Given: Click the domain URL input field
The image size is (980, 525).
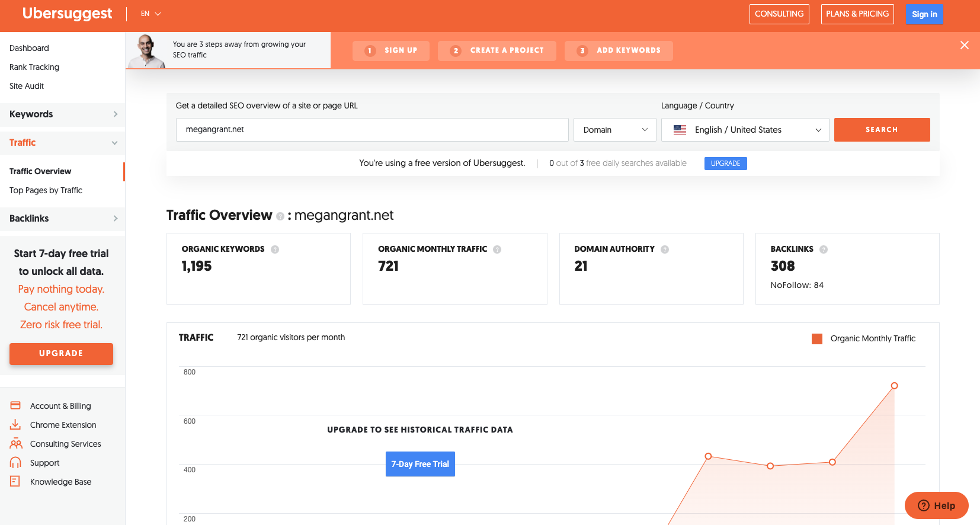Looking at the screenshot, I should pyautogui.click(x=372, y=130).
